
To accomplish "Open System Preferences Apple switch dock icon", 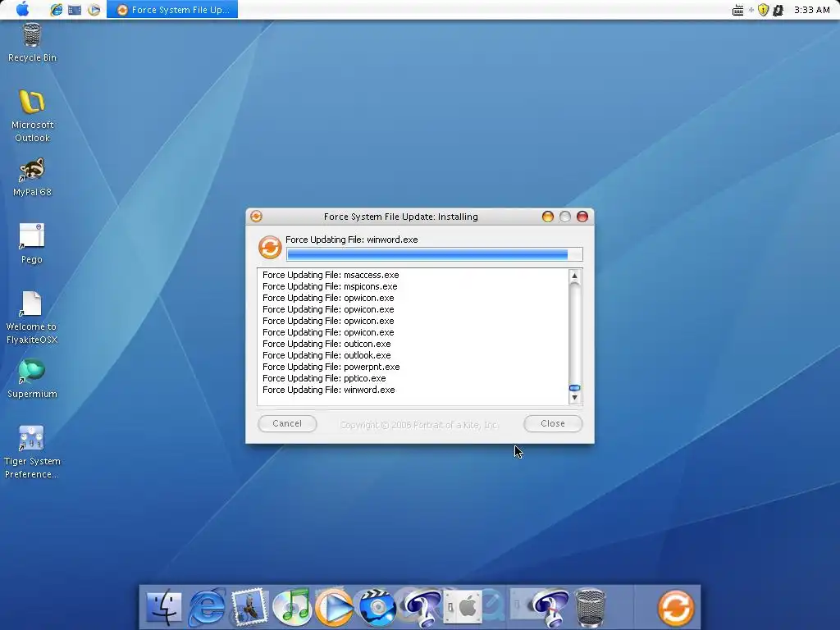I will pos(463,607).
